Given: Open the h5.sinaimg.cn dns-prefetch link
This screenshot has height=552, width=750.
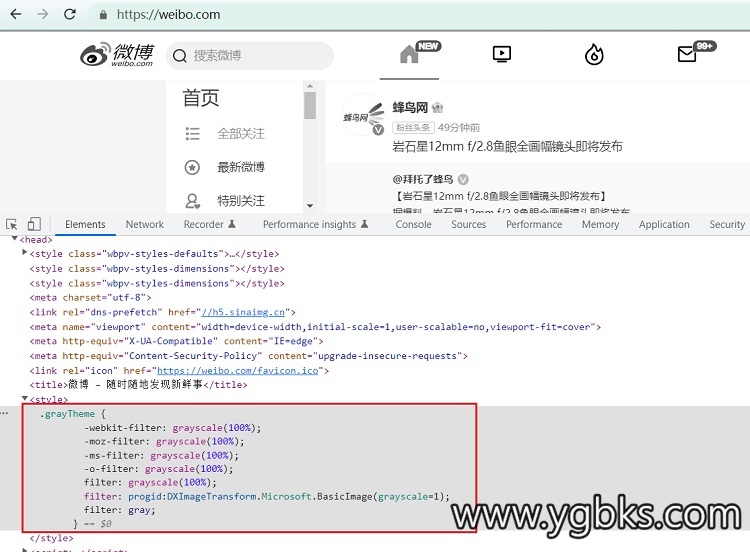Looking at the screenshot, I should 240,312.
